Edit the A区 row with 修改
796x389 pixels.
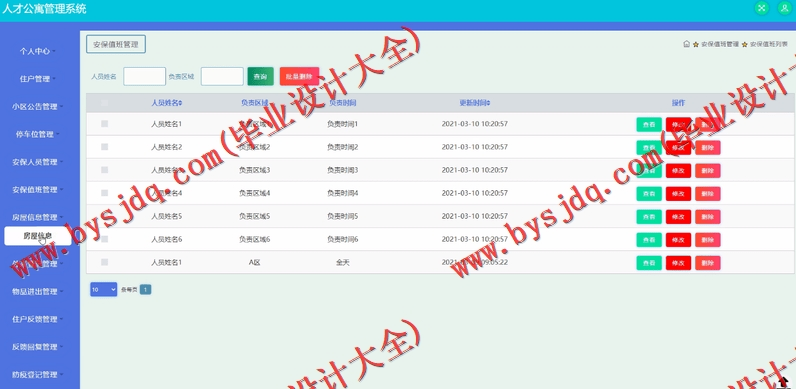point(678,263)
